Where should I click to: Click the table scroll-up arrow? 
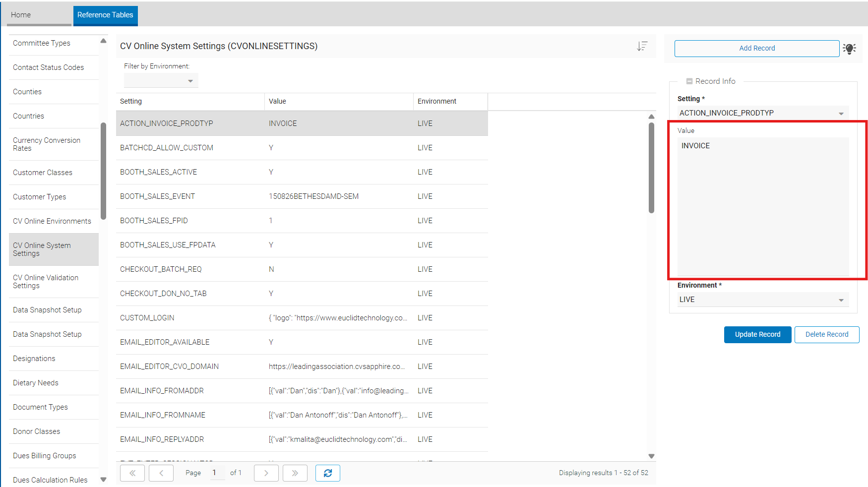click(x=651, y=117)
